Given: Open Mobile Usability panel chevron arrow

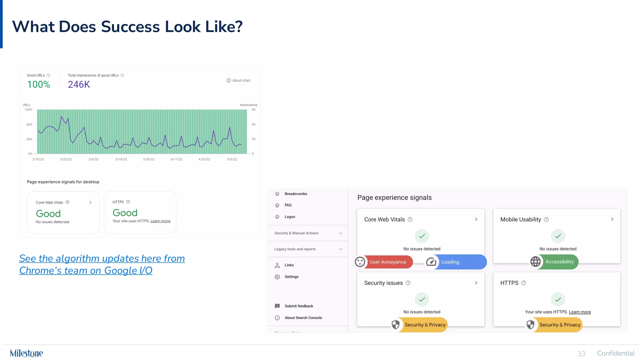Looking at the screenshot, I should [x=612, y=219].
